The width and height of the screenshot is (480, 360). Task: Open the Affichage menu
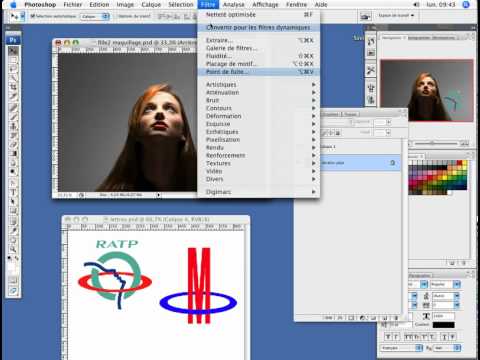[x=265, y=5]
